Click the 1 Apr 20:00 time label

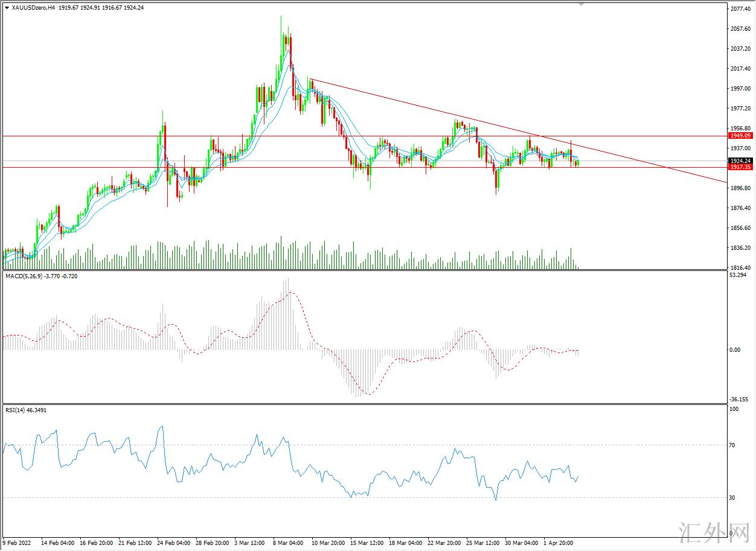click(x=559, y=543)
